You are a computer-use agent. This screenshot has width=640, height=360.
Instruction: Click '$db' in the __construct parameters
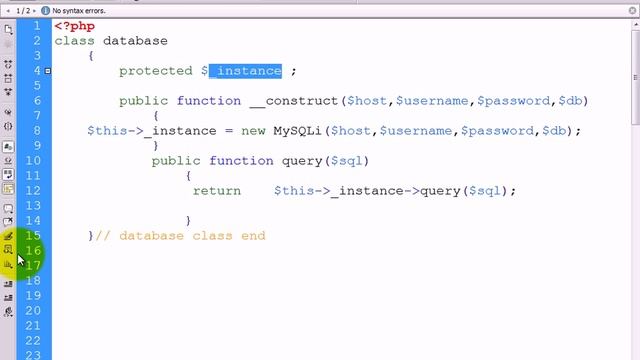click(x=570, y=101)
